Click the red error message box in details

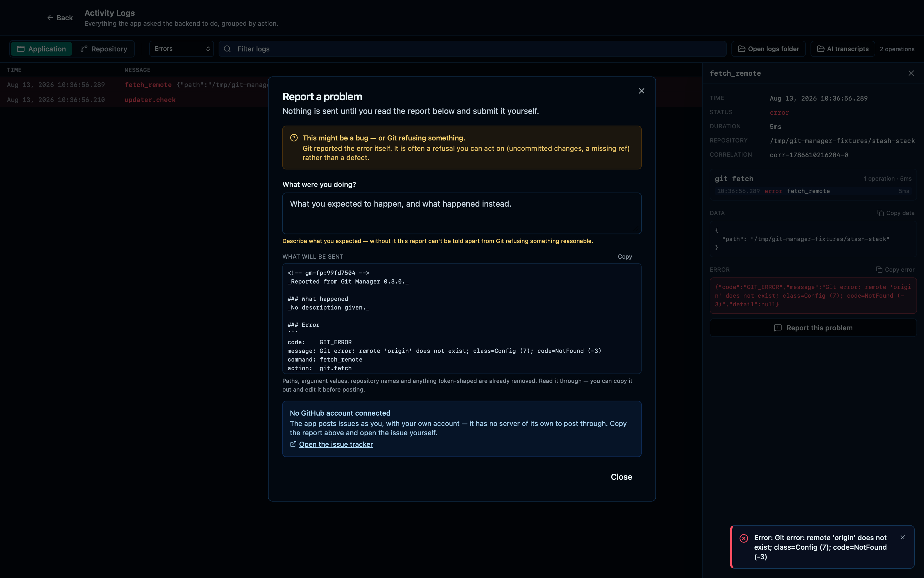click(x=813, y=295)
